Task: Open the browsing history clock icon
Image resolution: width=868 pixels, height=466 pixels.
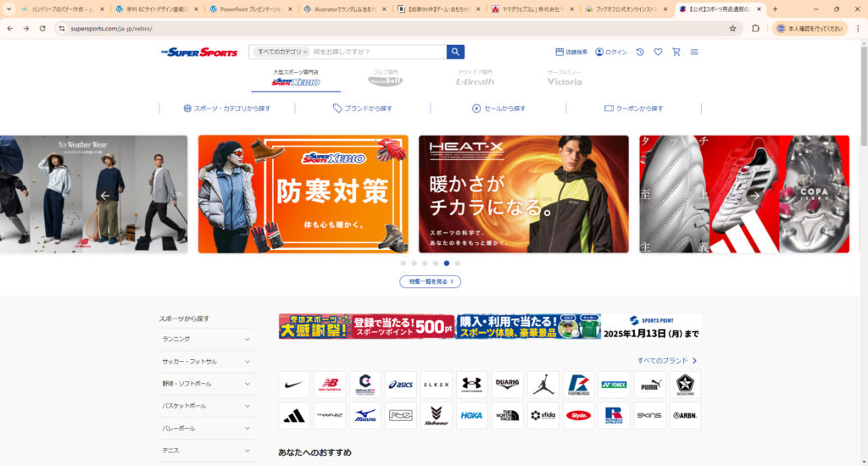Action: click(640, 52)
